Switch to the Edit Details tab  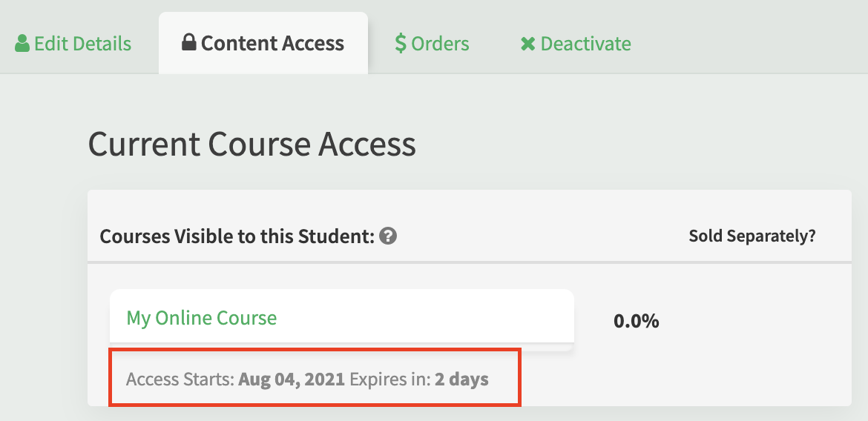(73, 43)
